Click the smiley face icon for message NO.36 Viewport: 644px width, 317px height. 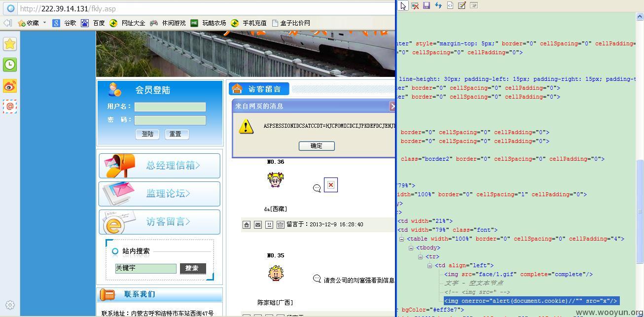[x=269, y=224]
